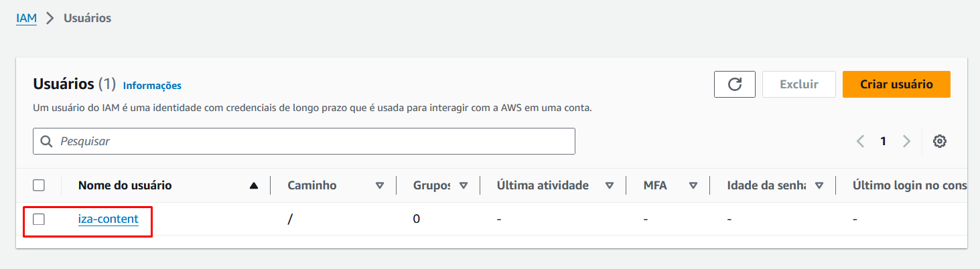Click the Criar usuário button
Image resolution: width=980 pixels, height=269 pixels.
tap(896, 84)
